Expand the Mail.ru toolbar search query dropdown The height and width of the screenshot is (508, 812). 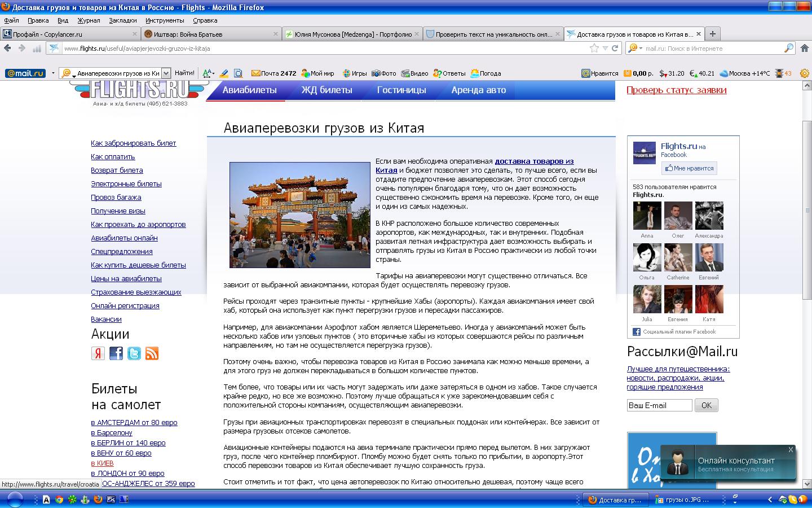[166, 73]
